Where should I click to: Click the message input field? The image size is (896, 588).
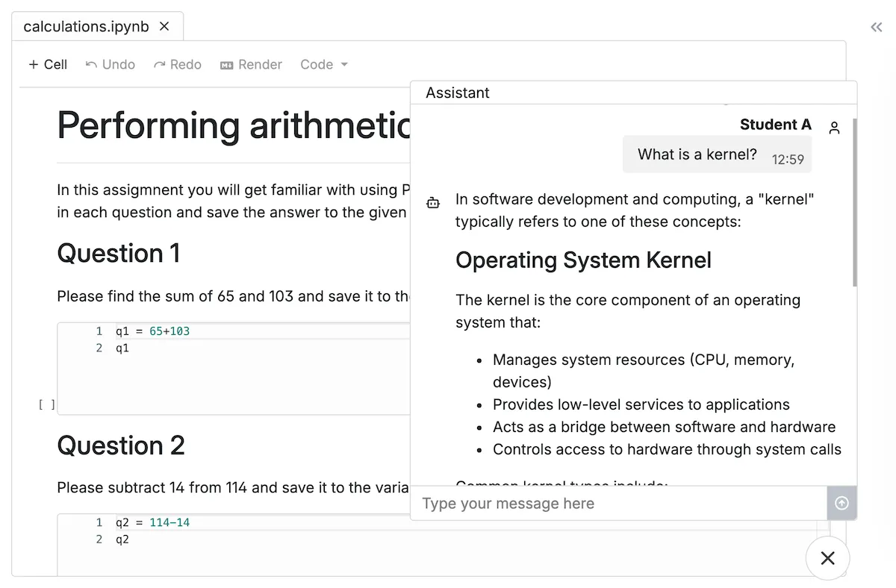(619, 504)
